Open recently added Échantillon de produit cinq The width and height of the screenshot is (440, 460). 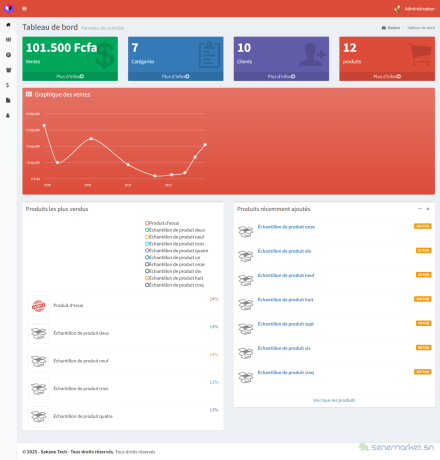coord(286,373)
